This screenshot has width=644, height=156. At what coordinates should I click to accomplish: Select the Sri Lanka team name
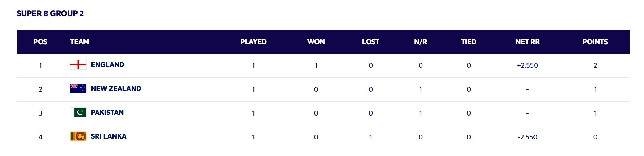(x=109, y=136)
